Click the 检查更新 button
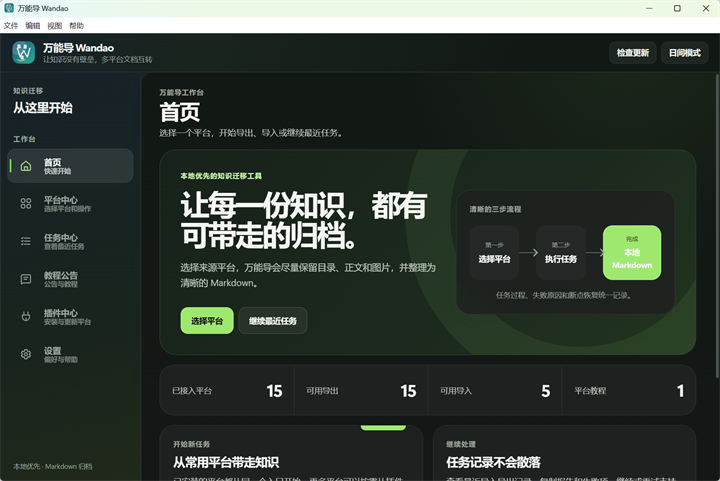The width and height of the screenshot is (720, 481). (633, 53)
